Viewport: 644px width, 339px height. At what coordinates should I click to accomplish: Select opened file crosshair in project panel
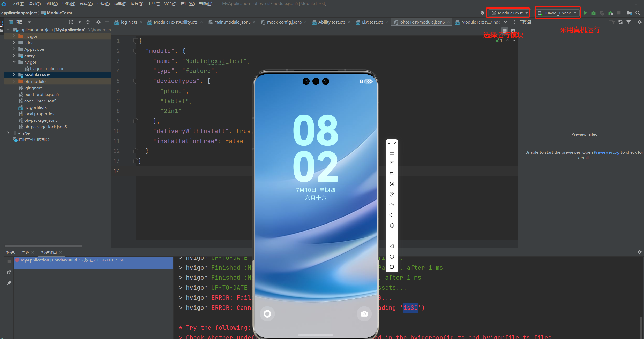(71, 22)
